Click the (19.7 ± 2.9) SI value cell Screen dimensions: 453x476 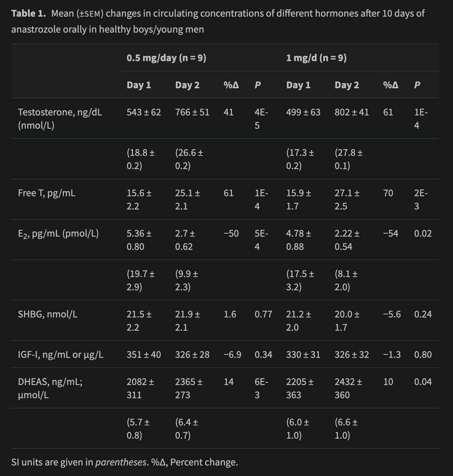141,280
